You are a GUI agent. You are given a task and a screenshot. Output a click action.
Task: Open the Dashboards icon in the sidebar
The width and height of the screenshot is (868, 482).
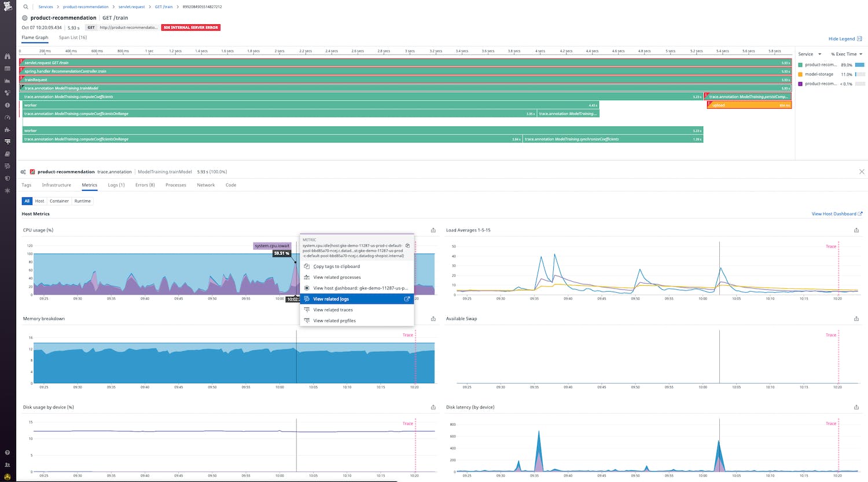[8, 69]
